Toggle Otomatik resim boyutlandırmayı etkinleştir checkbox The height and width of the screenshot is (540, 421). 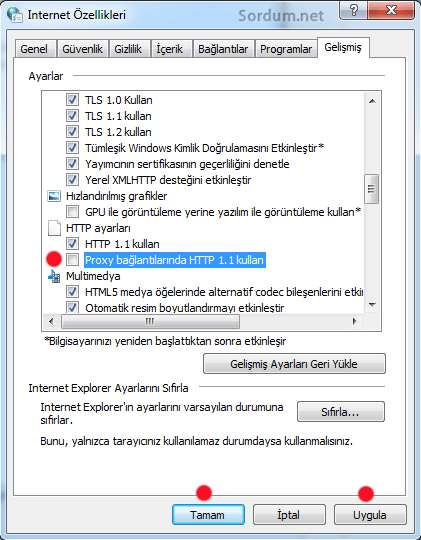pyautogui.click(x=72, y=307)
